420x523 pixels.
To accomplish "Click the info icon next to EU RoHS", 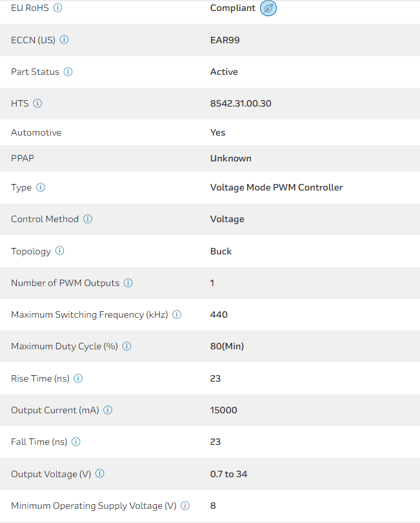I will [58, 8].
